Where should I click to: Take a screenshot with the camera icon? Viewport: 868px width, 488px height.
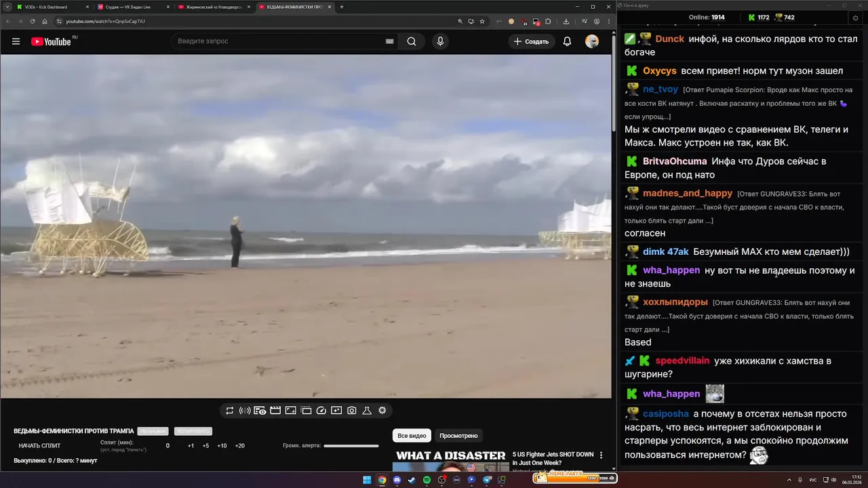pos(352,411)
